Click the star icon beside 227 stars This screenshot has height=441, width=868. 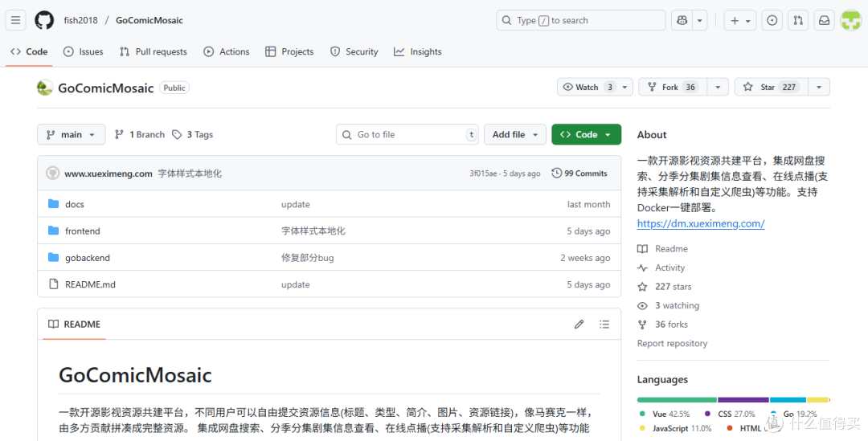pyautogui.click(x=642, y=287)
